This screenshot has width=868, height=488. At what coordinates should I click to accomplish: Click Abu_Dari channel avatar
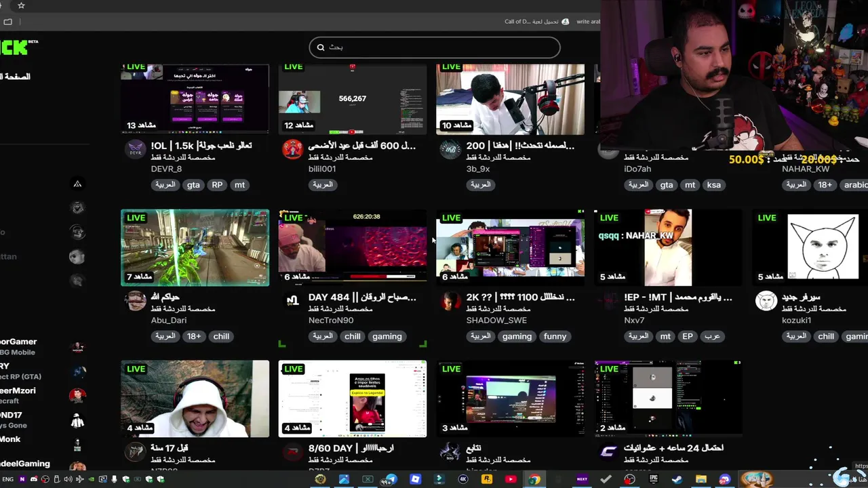[x=136, y=301]
